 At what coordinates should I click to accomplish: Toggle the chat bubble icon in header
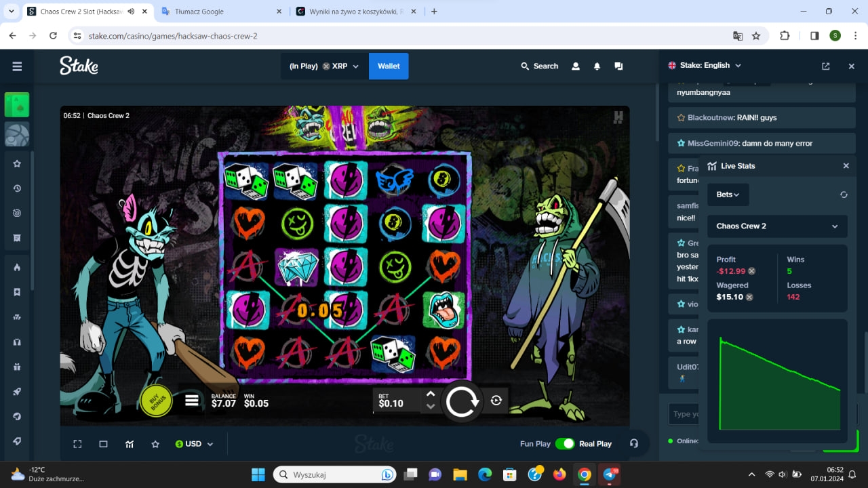(x=618, y=66)
